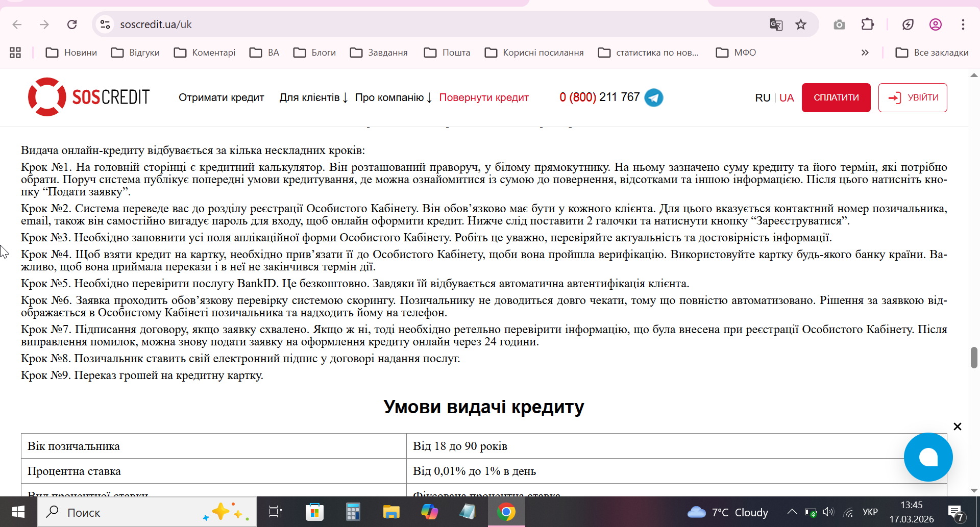
Task: Open the 'Повернути кредит' link
Action: point(484,97)
